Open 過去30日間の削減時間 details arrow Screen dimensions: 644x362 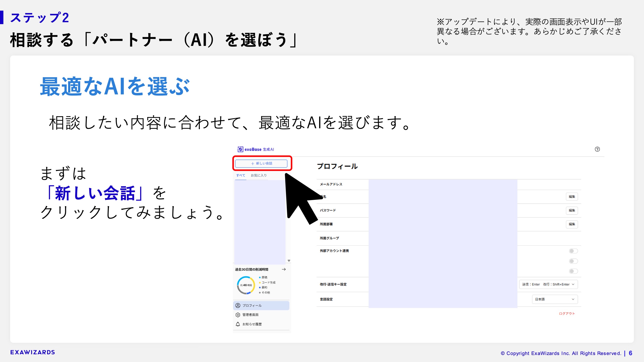pyautogui.click(x=284, y=269)
